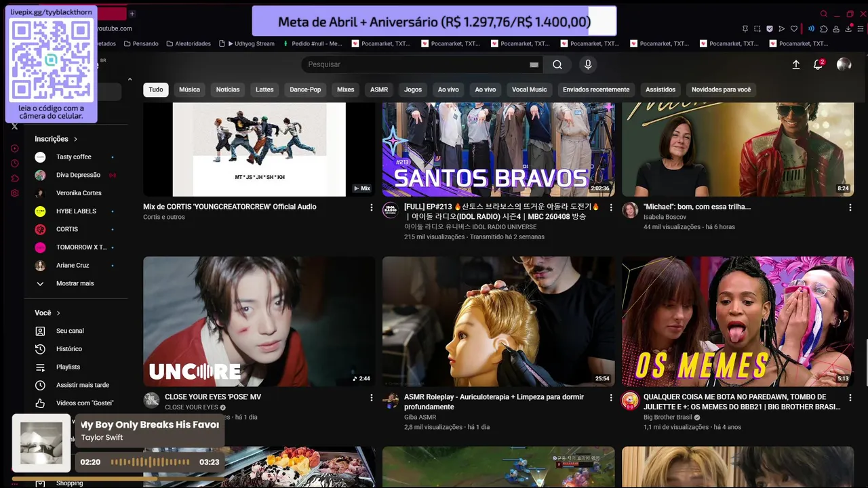Click the blue sound waves extension icon

pyautogui.click(x=812, y=28)
